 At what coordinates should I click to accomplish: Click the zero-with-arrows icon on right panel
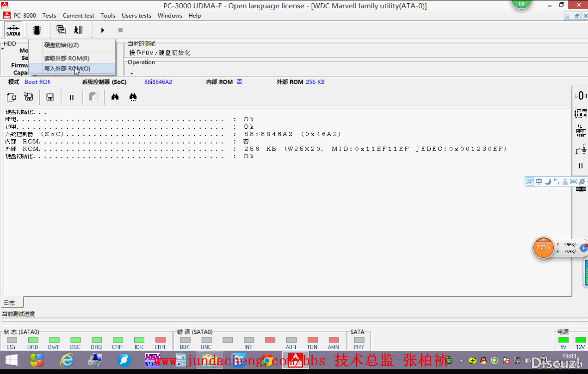(580, 95)
